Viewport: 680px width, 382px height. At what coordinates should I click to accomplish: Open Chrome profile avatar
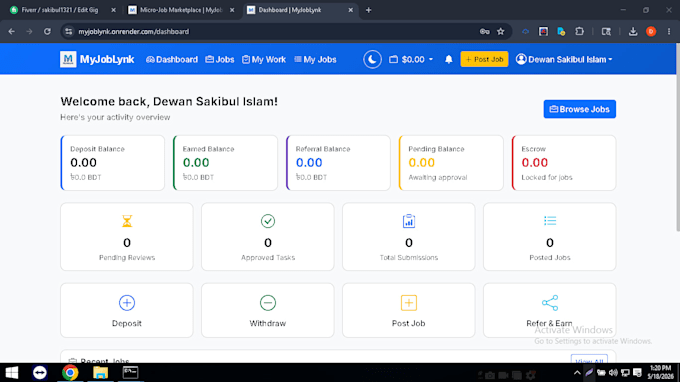click(x=651, y=31)
